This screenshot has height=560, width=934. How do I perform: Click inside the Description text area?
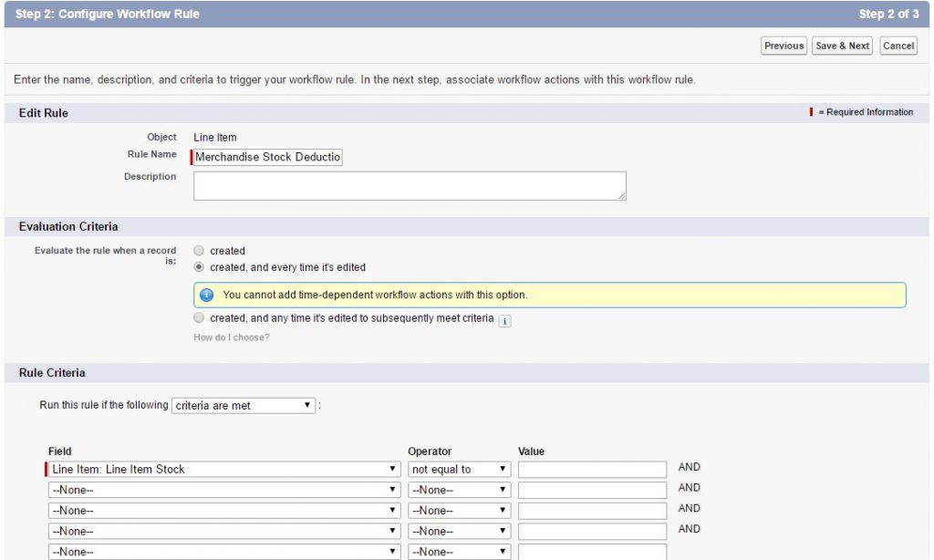[410, 185]
